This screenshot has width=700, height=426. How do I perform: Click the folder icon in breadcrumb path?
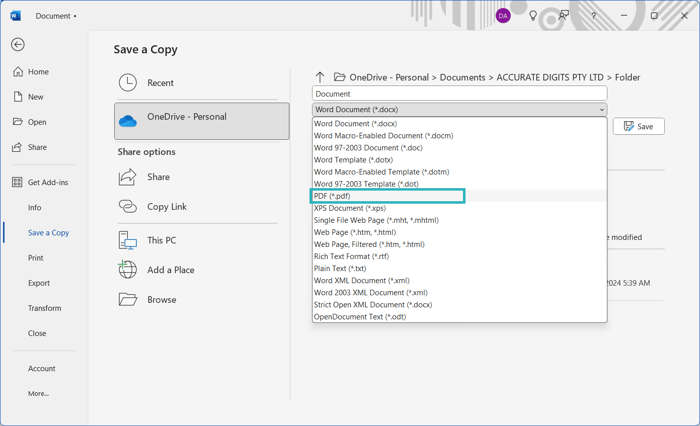click(x=340, y=77)
